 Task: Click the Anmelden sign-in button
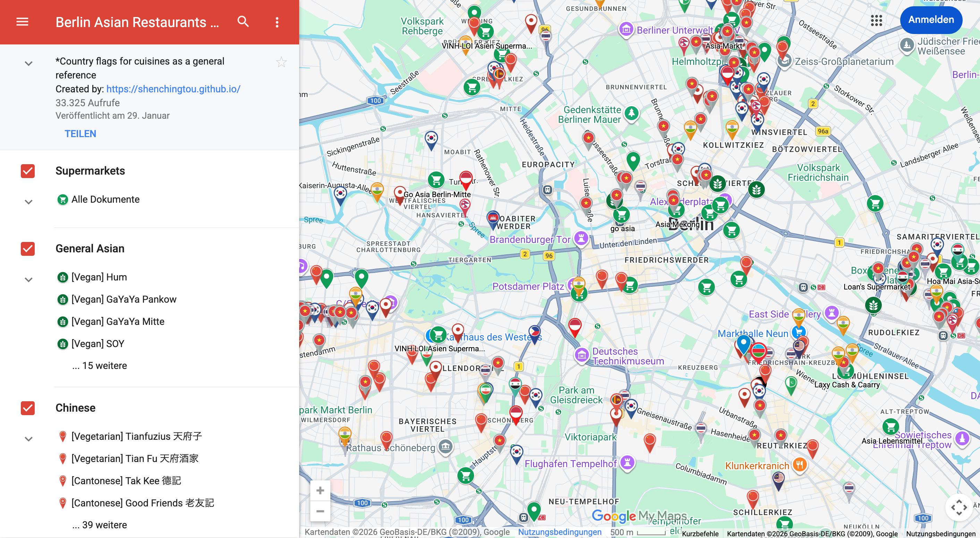[931, 20]
